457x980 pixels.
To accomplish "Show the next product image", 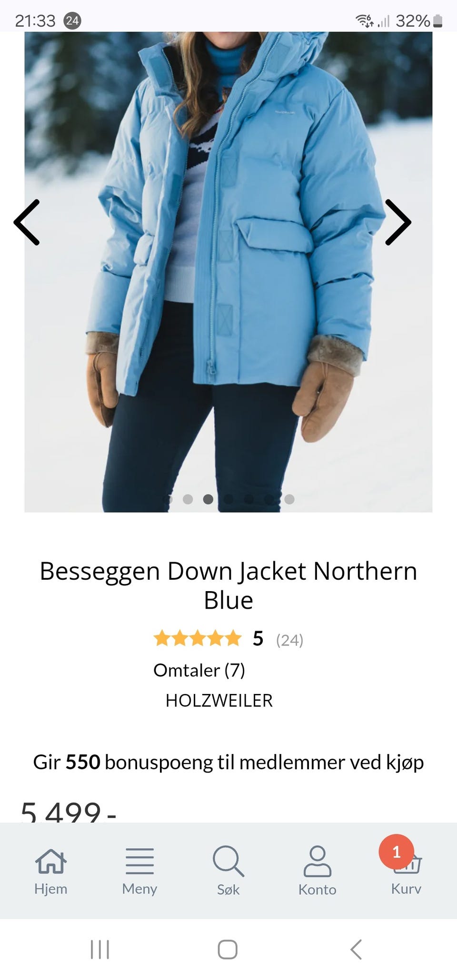I will coord(397,222).
